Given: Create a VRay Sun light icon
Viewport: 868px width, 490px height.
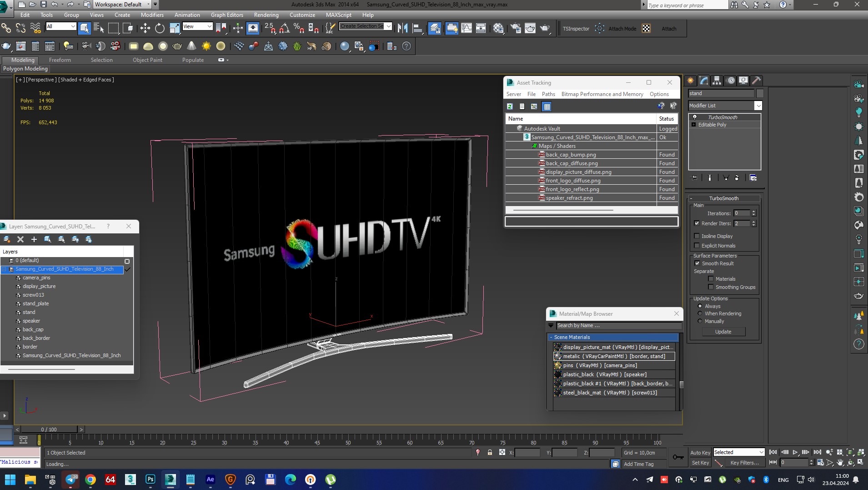Looking at the screenshot, I should (206, 46).
